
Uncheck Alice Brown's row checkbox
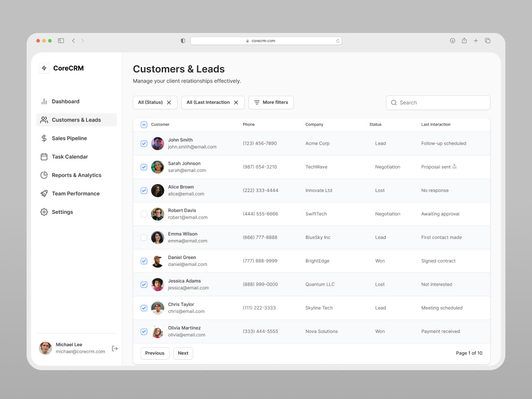(x=144, y=190)
